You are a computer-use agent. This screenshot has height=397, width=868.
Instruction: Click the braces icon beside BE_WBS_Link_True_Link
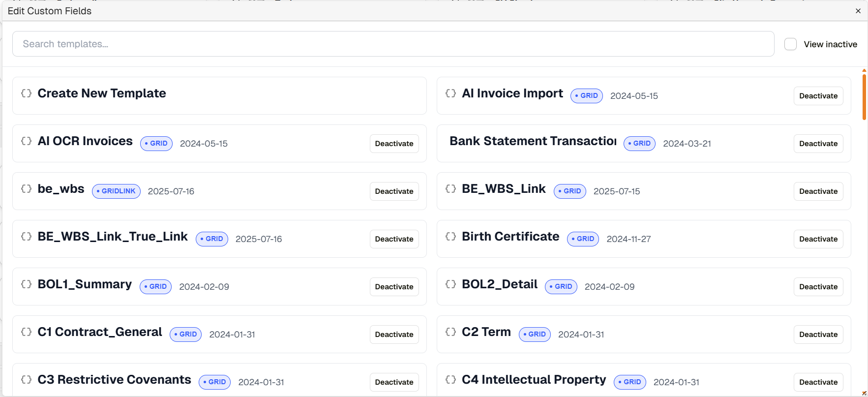pyautogui.click(x=27, y=237)
